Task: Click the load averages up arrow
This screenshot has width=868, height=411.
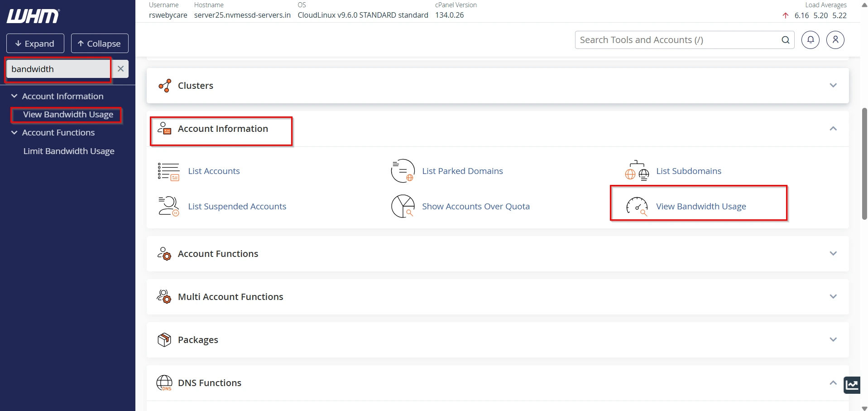Action: [x=786, y=15]
